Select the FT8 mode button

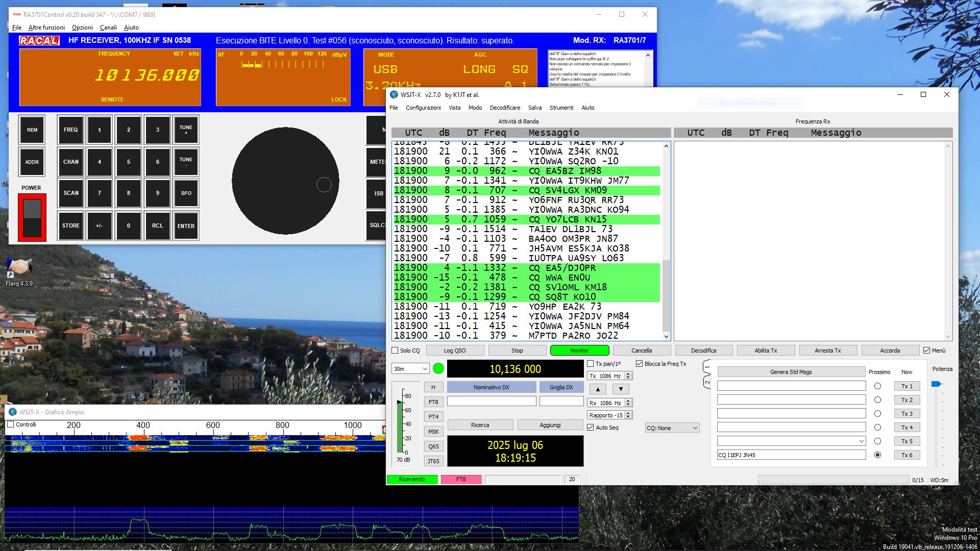433,402
